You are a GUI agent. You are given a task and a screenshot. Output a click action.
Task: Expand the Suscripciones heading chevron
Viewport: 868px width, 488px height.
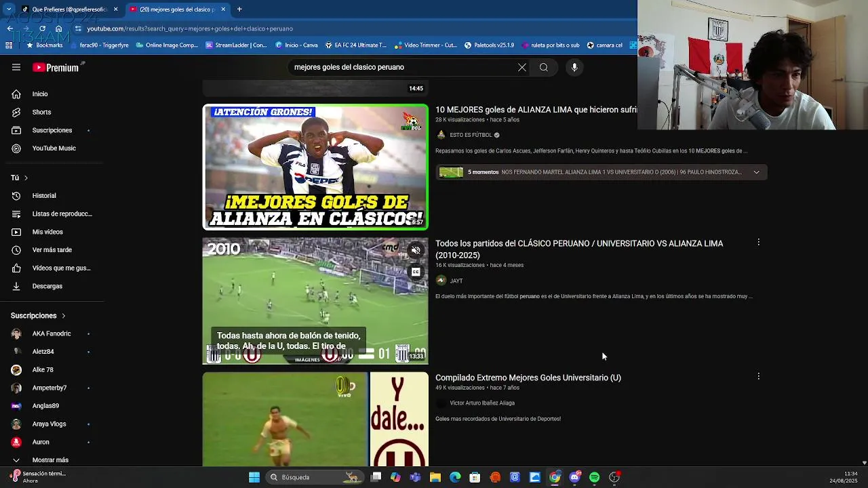(x=64, y=316)
